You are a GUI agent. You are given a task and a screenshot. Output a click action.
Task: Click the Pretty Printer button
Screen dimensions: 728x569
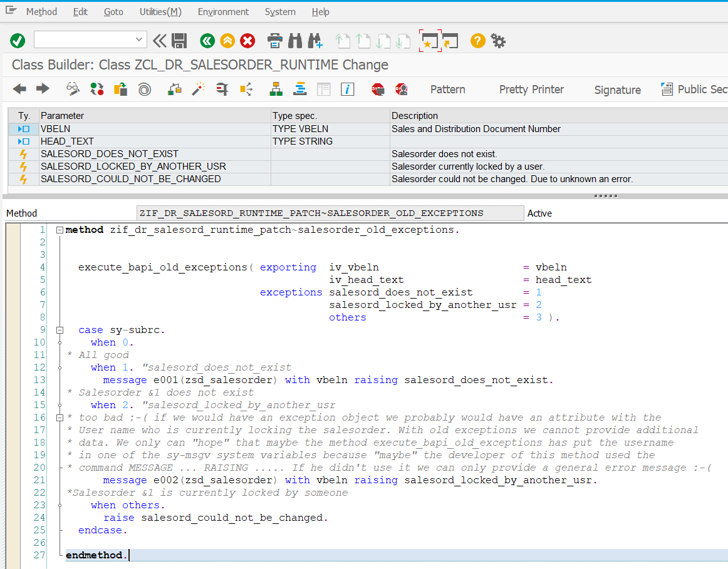[531, 90]
